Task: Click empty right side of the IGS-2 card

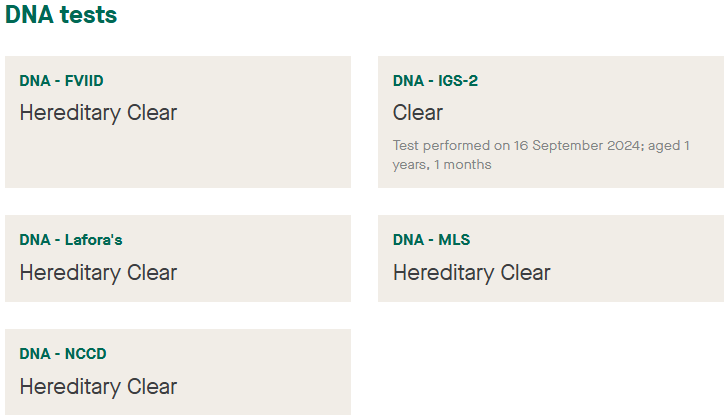Action: coord(640,100)
